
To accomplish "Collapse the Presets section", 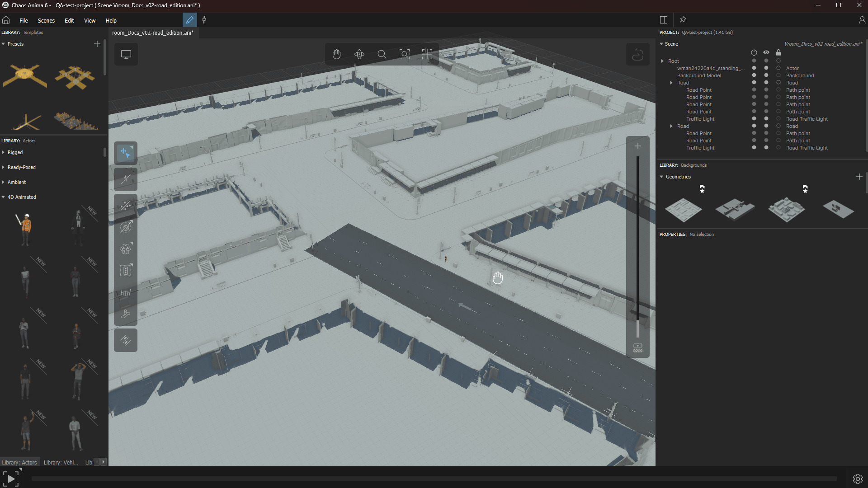I will point(3,44).
